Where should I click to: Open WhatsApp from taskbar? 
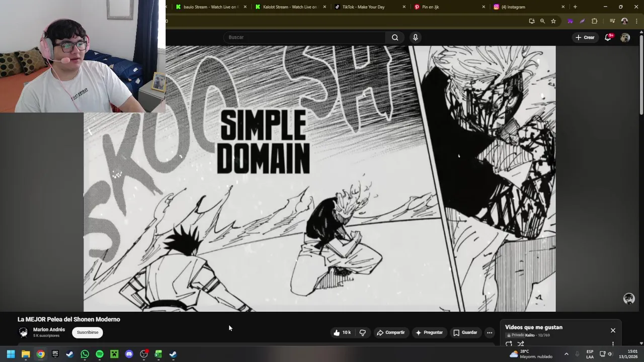(85, 354)
